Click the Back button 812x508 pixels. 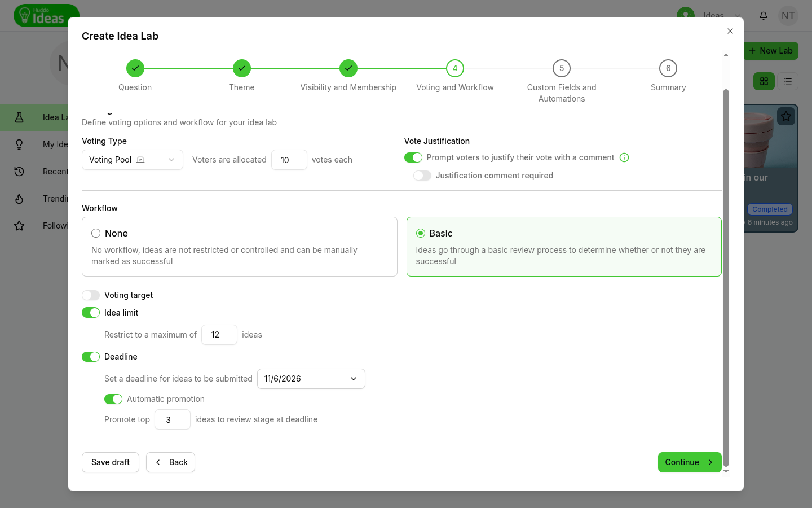171,462
